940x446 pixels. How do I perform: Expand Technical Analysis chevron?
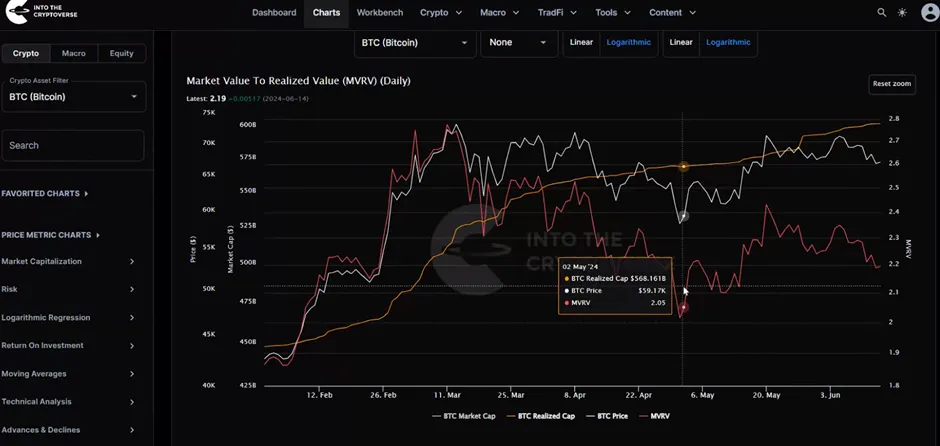coord(132,402)
